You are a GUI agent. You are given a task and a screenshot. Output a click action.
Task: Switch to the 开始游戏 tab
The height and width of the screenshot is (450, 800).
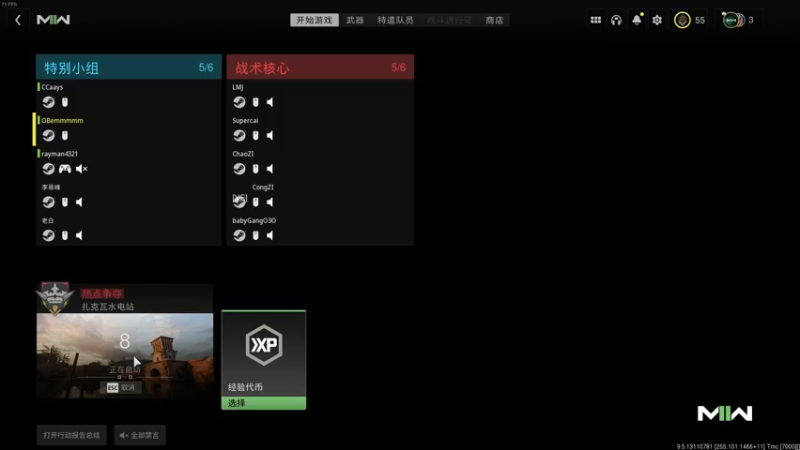click(x=314, y=20)
